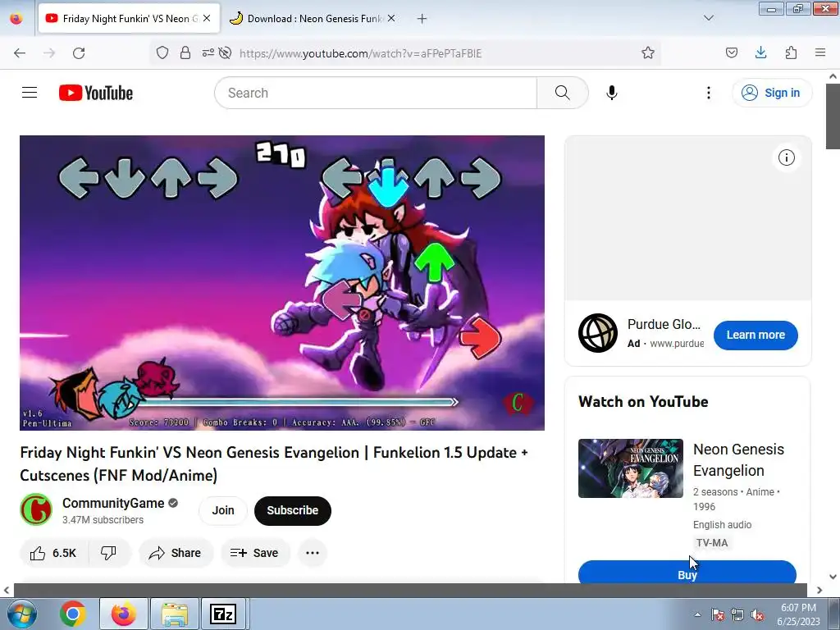The width and height of the screenshot is (840, 630).
Task: Click the 3.47M subscribers text
Action: coord(103,519)
